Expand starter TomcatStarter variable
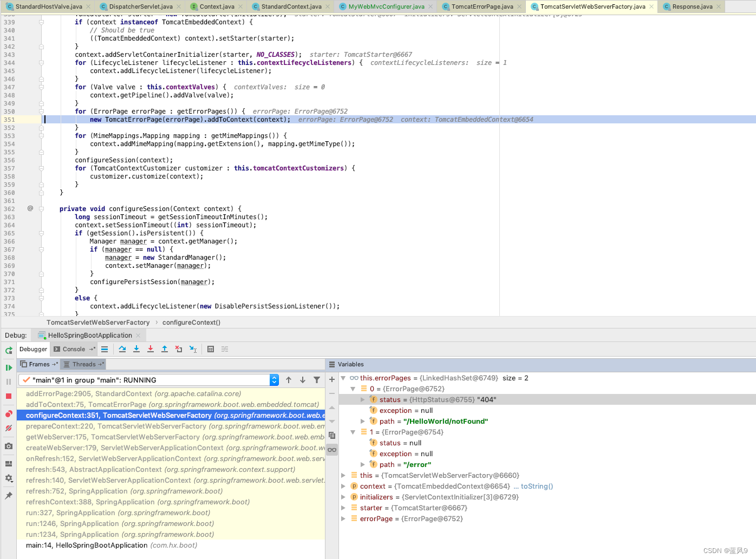 pyautogui.click(x=343, y=508)
